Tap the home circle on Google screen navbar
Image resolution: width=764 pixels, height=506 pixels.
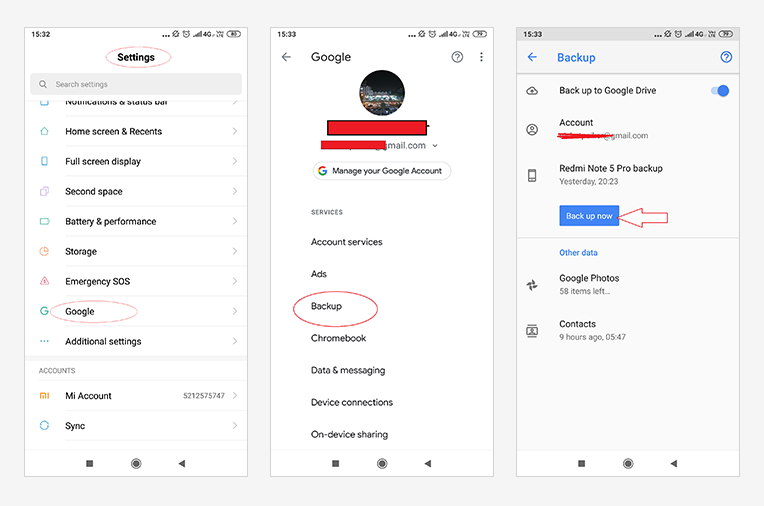[x=382, y=464]
